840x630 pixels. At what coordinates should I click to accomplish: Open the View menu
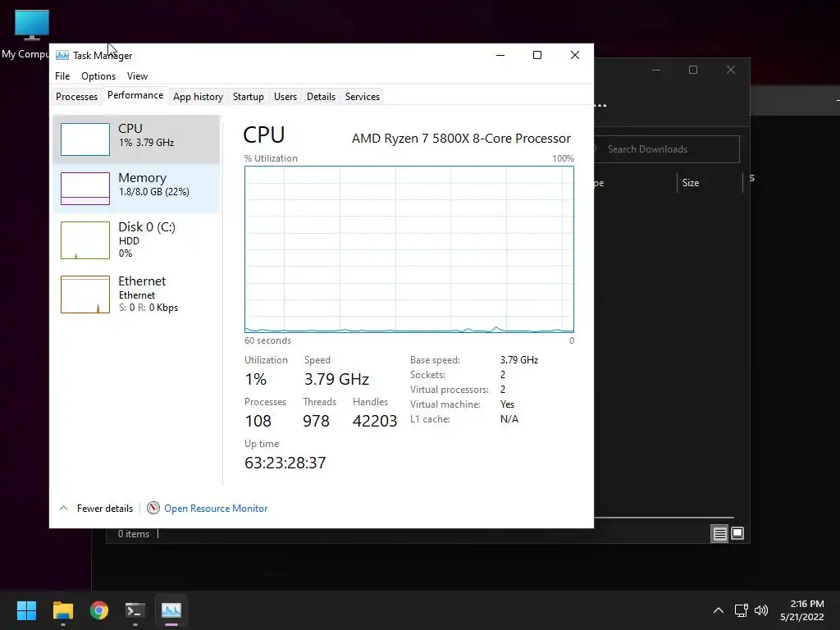[x=137, y=76]
